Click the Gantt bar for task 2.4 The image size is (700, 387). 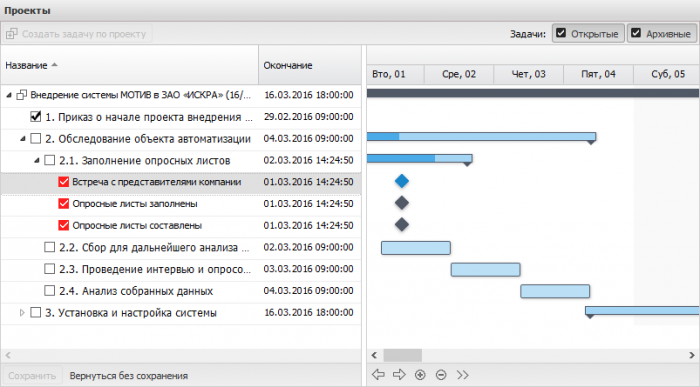[x=555, y=291]
